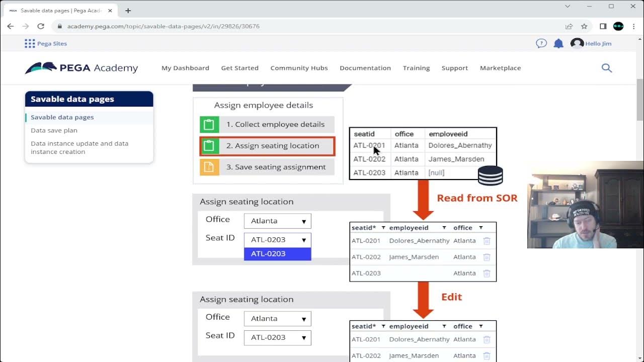Open Get Started menu item
Viewport: 644px width, 362px height.
240,68
